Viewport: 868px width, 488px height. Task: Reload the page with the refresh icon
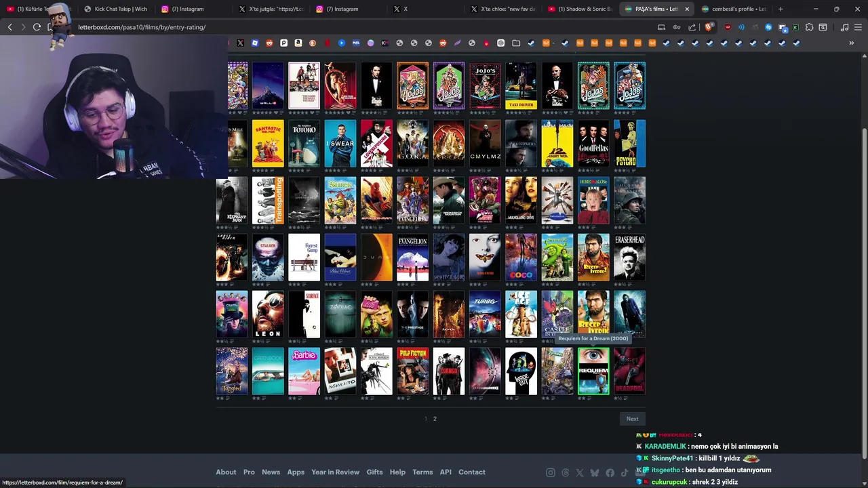pyautogui.click(x=37, y=27)
